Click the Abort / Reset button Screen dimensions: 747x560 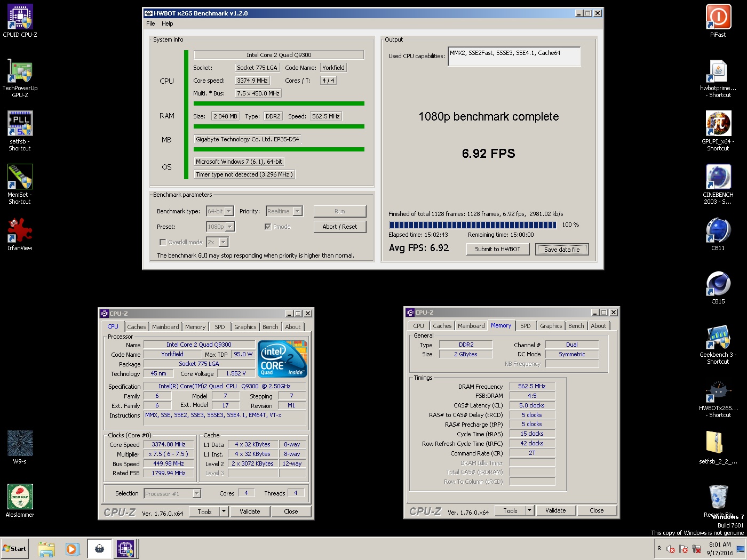pos(340,227)
